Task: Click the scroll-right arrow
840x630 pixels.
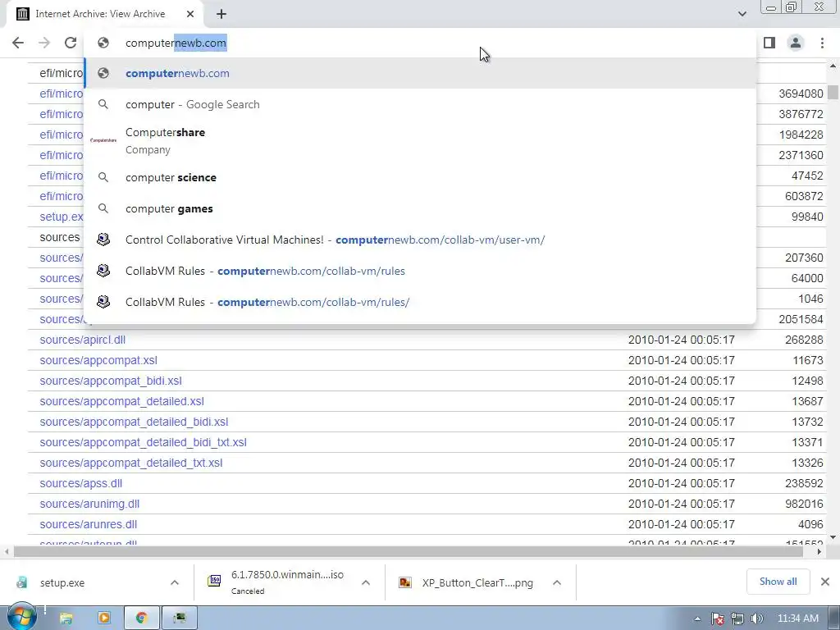Action: pos(819,551)
